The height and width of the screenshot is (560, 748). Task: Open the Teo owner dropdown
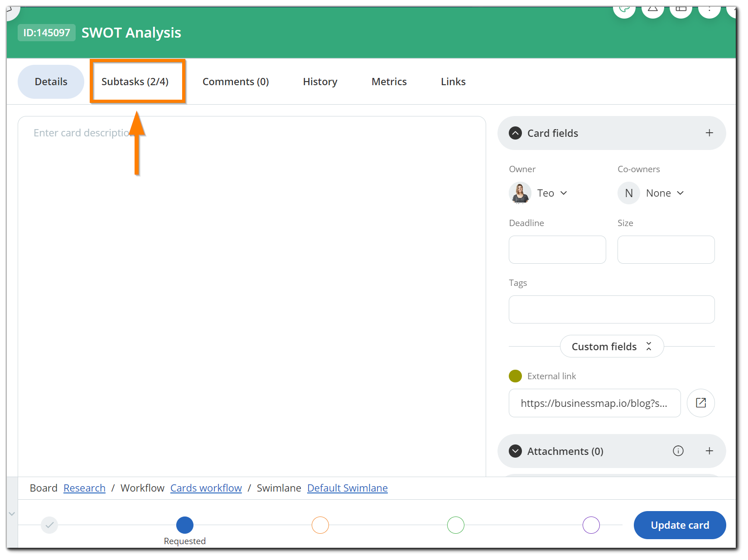coord(552,193)
